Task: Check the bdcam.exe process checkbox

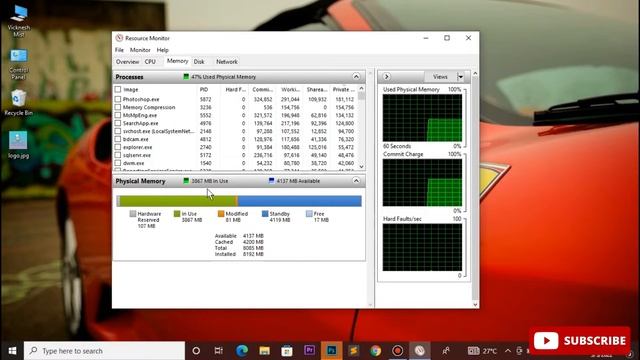Action: [118, 139]
